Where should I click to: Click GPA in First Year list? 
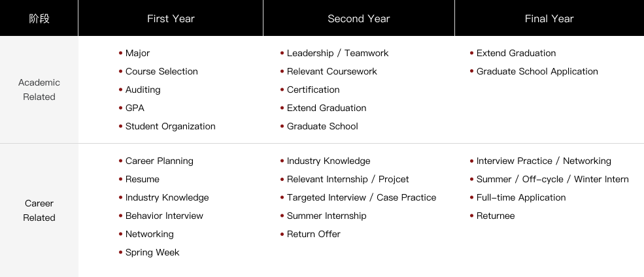click(x=135, y=108)
